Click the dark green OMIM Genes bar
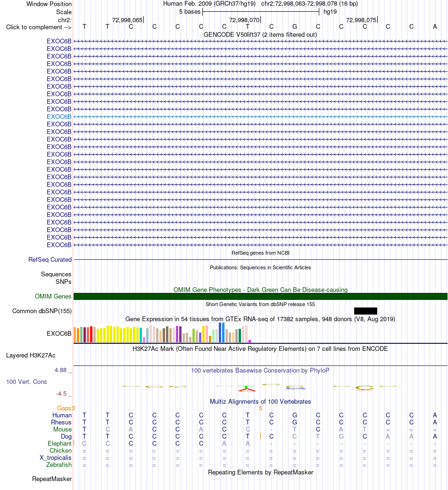 [x=260, y=296]
